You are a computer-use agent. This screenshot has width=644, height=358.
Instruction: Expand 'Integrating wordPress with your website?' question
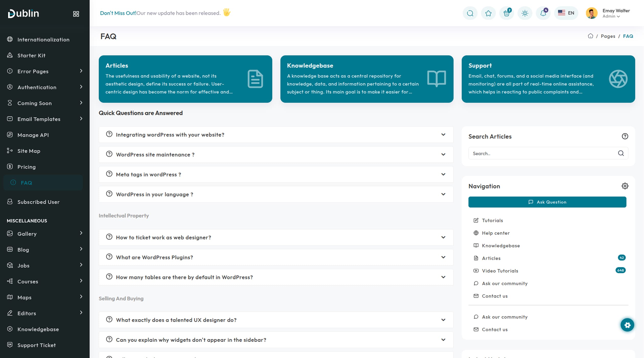point(276,135)
